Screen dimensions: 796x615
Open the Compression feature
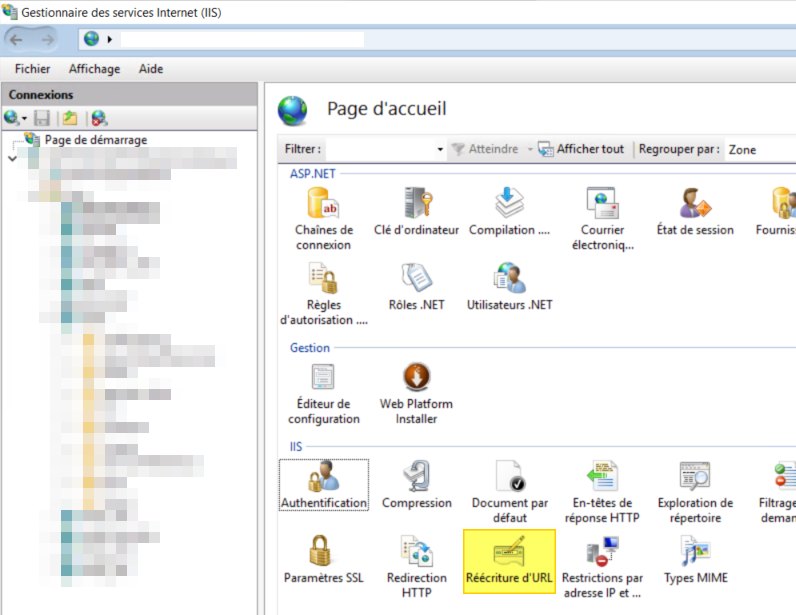416,484
